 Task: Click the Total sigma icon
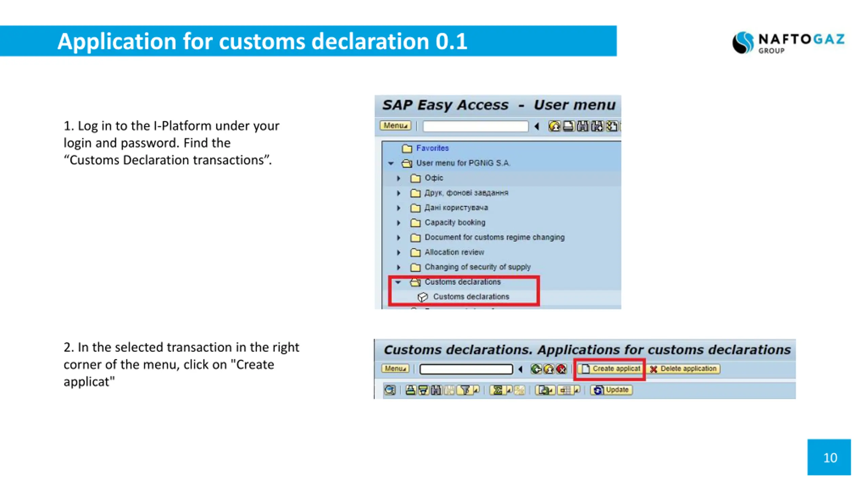(x=497, y=390)
